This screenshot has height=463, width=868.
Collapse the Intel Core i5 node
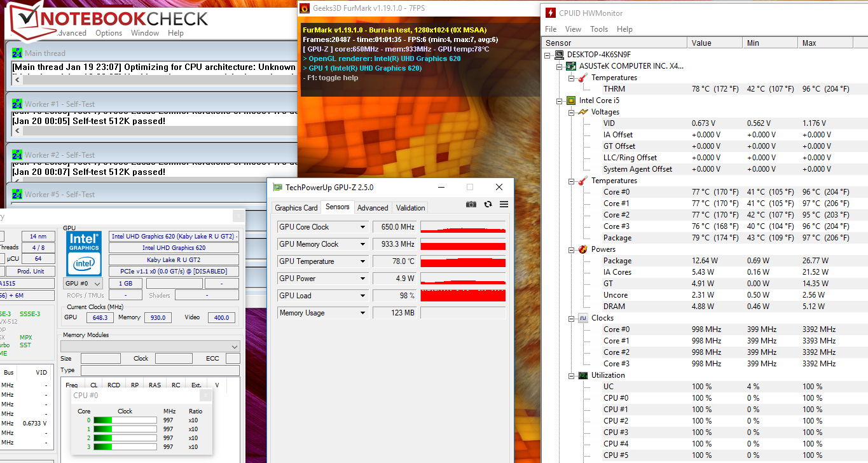[x=560, y=100]
